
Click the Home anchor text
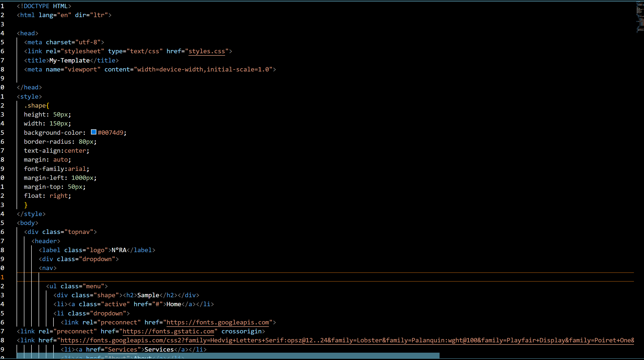point(174,304)
